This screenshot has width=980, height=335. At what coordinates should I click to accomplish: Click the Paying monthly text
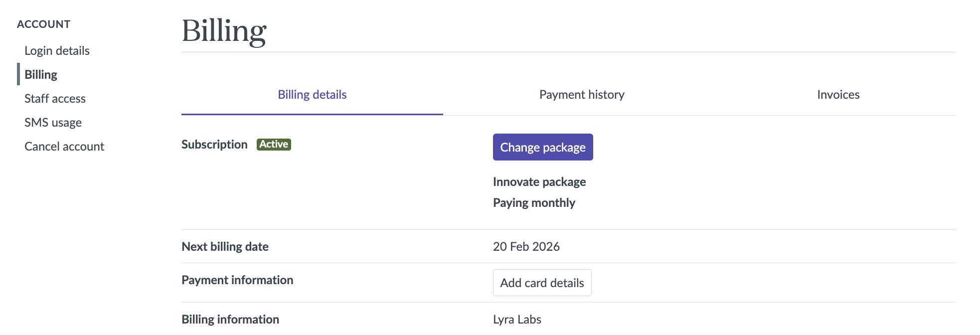point(534,203)
